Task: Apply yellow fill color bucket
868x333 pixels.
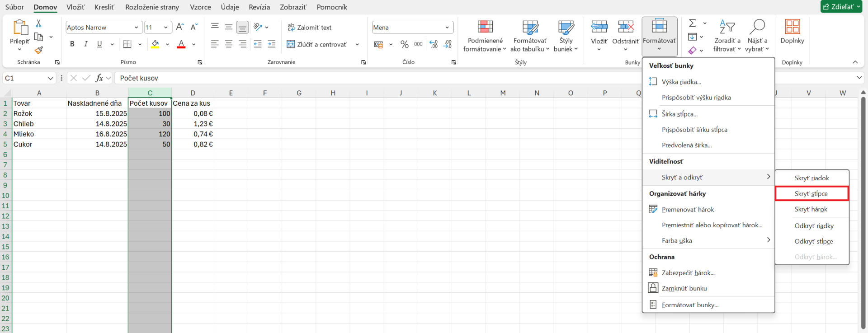Action: click(155, 44)
